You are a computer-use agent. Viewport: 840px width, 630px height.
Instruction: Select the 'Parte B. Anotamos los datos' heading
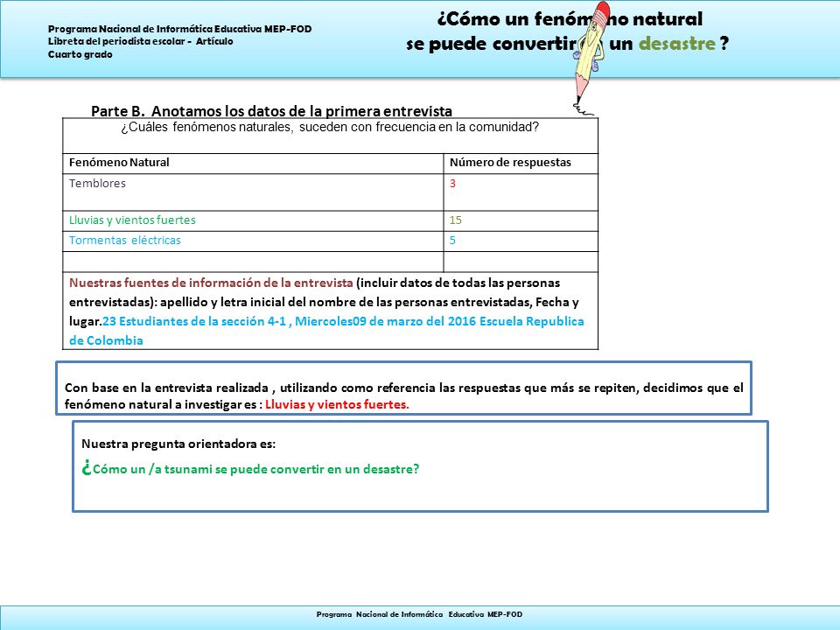(271, 111)
